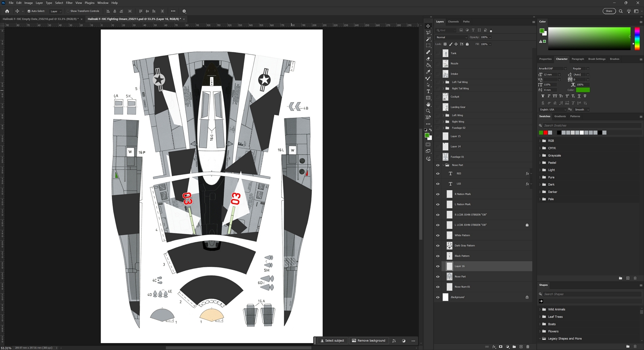Select the Rectangular Marquee tool
644x350 pixels.
[428, 45]
